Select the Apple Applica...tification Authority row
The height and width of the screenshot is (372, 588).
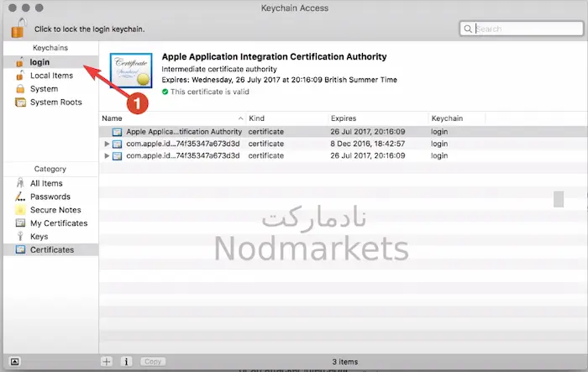click(343, 132)
